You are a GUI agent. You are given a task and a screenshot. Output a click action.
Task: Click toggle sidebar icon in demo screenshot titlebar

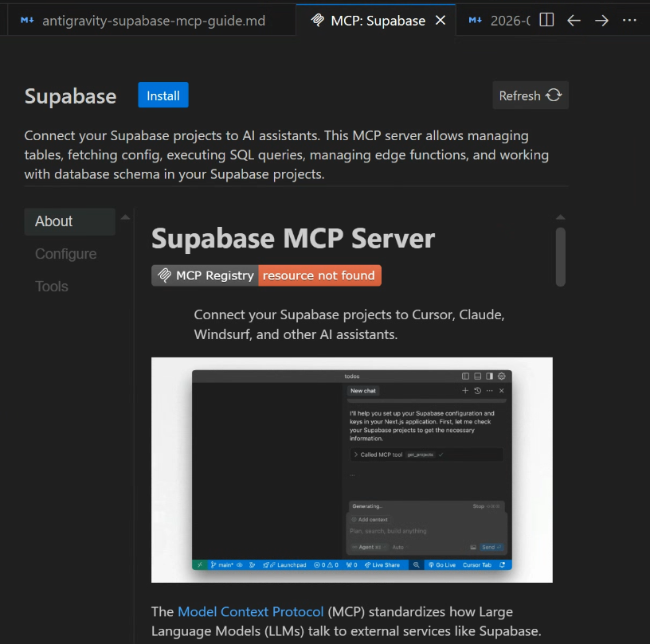pyautogui.click(x=465, y=376)
